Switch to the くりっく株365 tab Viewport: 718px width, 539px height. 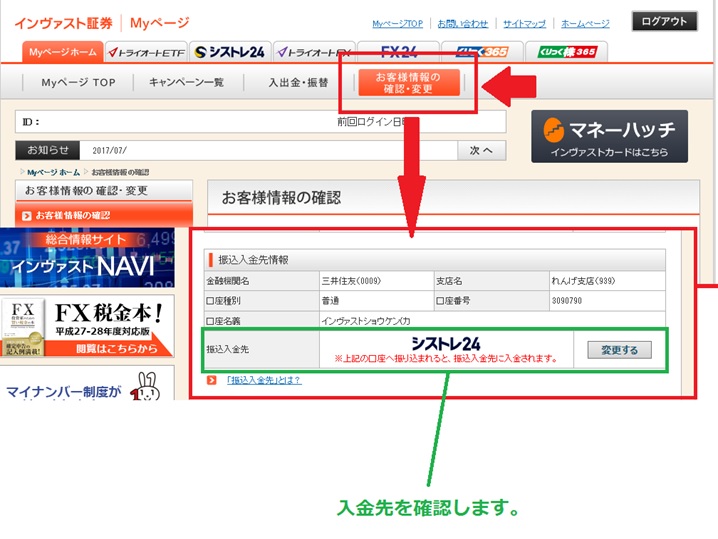pyautogui.click(x=566, y=52)
